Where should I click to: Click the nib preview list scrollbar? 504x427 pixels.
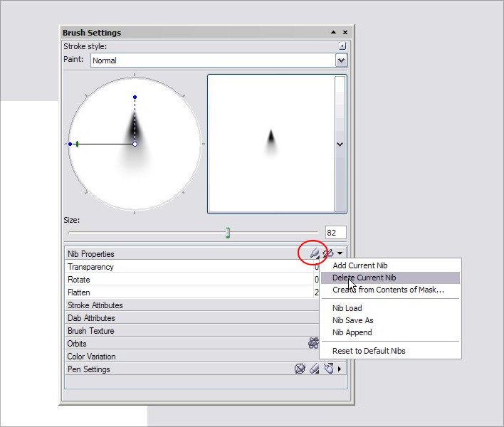(x=340, y=144)
